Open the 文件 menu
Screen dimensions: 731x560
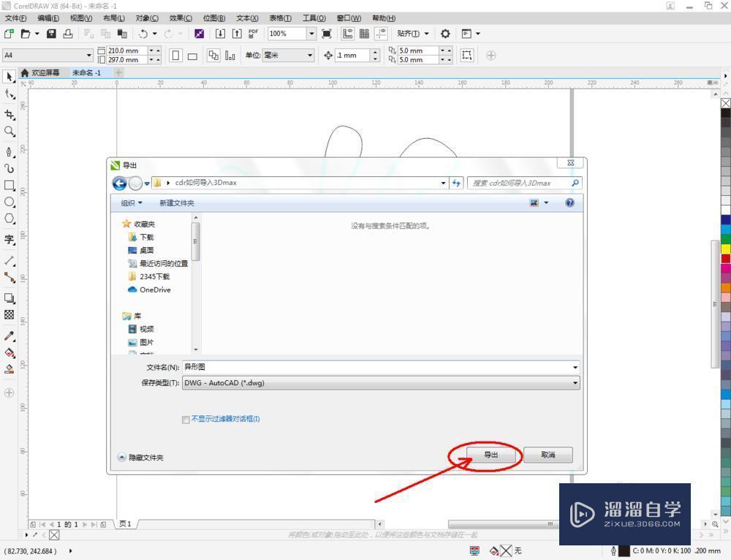pyautogui.click(x=15, y=18)
